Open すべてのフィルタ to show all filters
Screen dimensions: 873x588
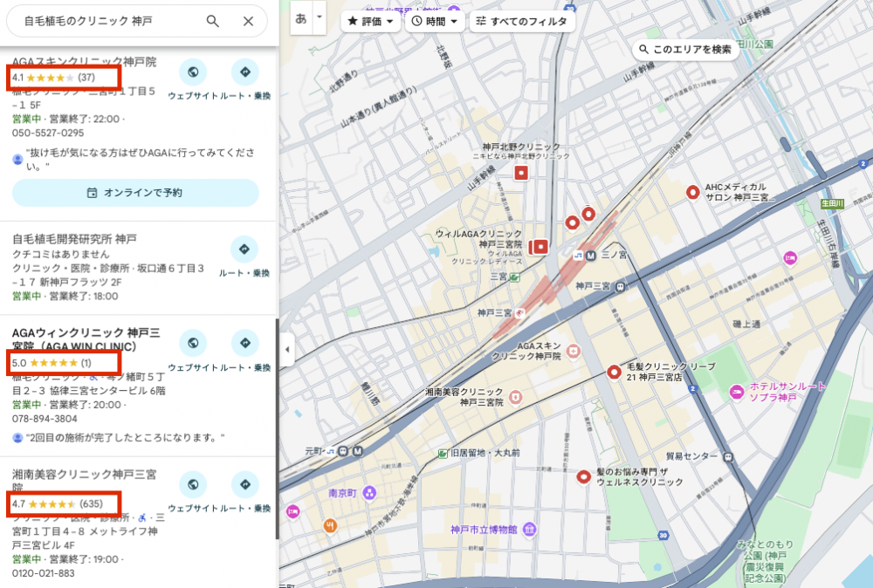click(x=522, y=21)
